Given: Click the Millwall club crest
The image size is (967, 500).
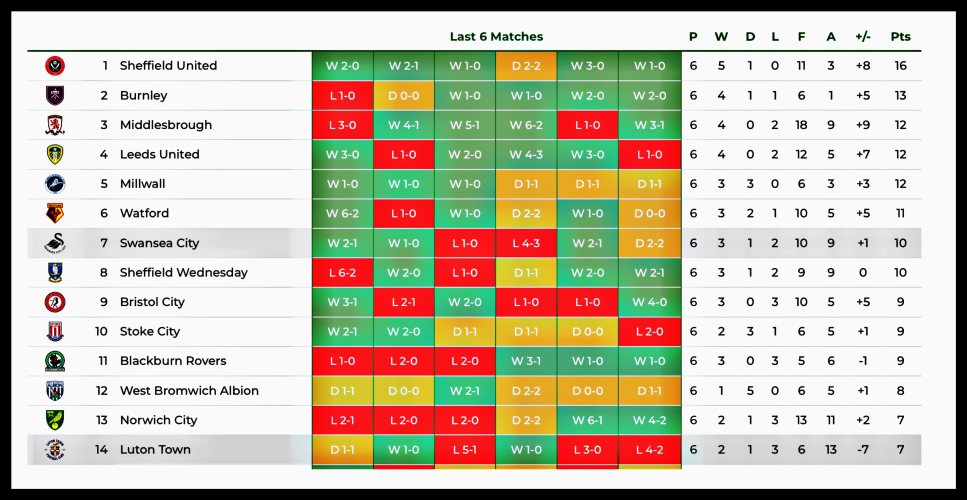Looking at the screenshot, I should click(55, 184).
